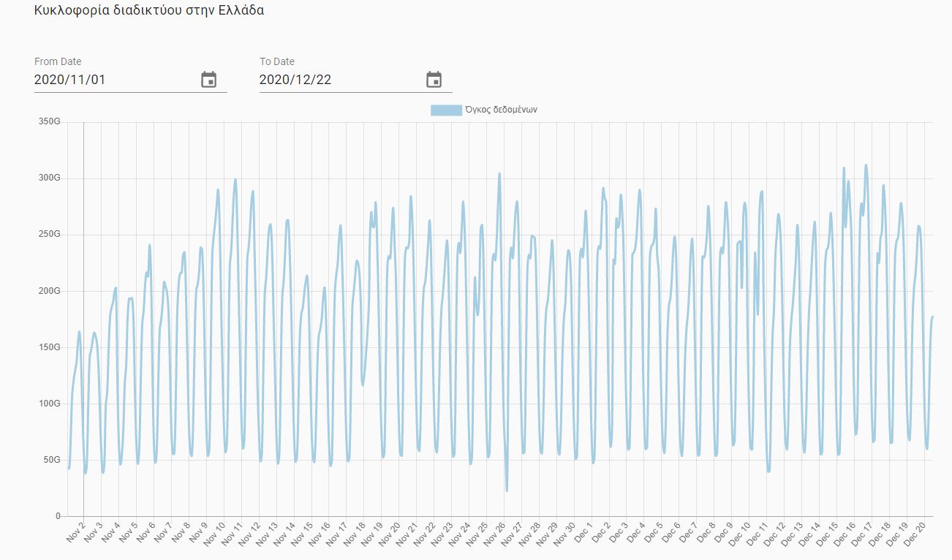Click the 150G y-axis label
The height and width of the screenshot is (560, 952).
(48, 347)
